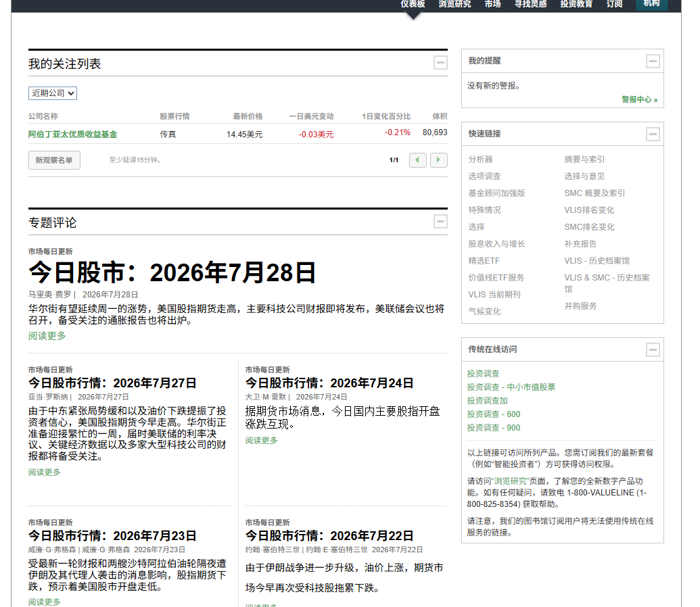700x607 pixels.
Task: Open VLIS排名变化 quick link
Action: pos(589,210)
